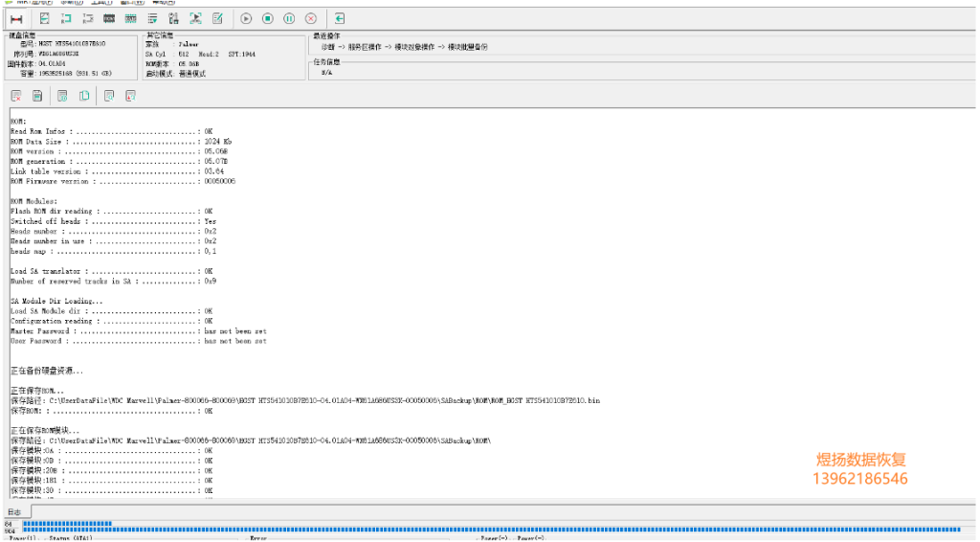Select the 'Load SA Module dir' OK line
This screenshot has height=542, width=980.
[112, 310]
